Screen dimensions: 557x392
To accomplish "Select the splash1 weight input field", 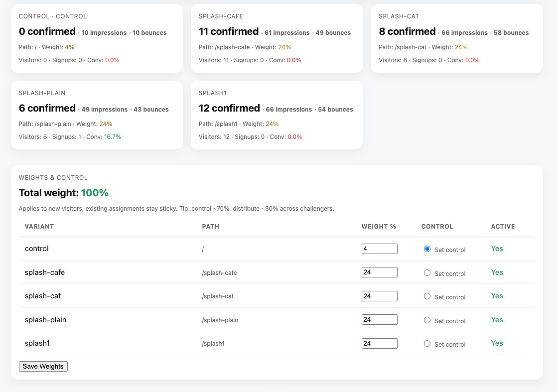I will pos(380,343).
